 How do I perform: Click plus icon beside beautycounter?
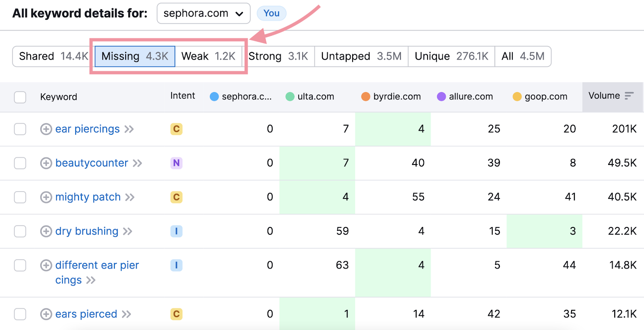46,163
